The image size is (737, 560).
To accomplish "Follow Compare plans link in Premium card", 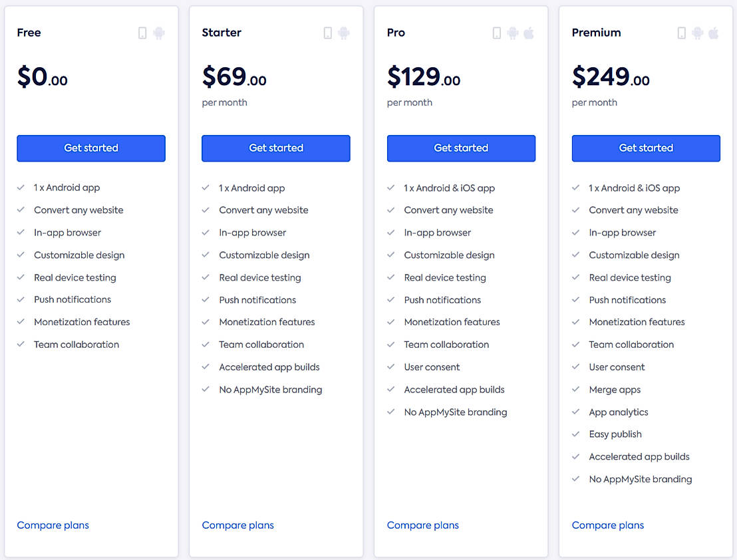I will click(x=608, y=525).
